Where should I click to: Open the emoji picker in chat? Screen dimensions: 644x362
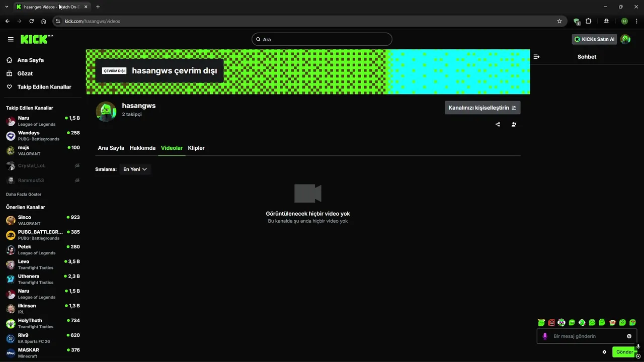pyautogui.click(x=629, y=336)
